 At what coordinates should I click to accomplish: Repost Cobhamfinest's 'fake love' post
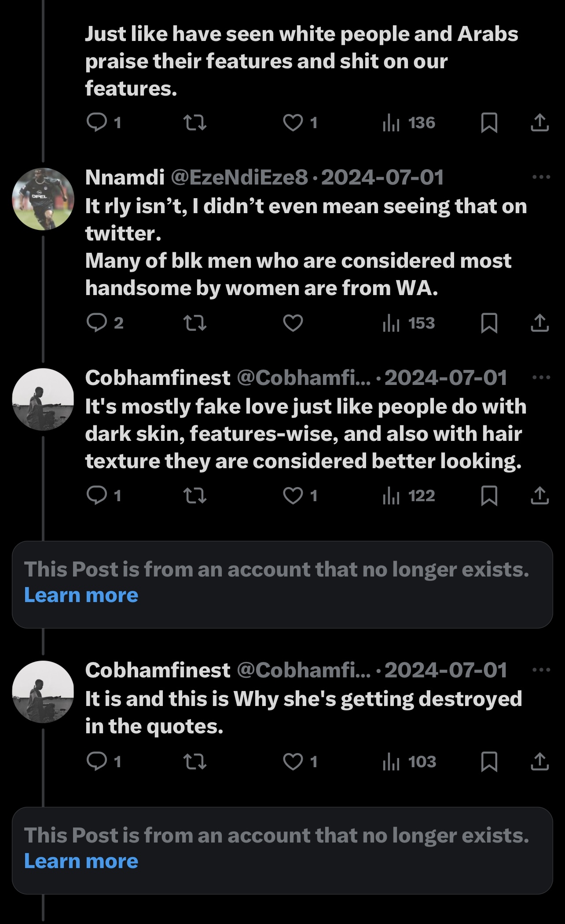point(194,496)
